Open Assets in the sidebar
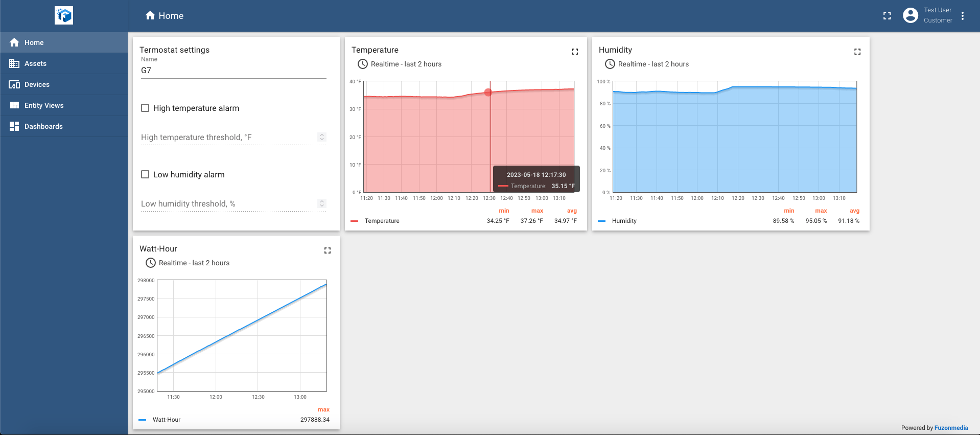The height and width of the screenshot is (435, 980). 35,63
